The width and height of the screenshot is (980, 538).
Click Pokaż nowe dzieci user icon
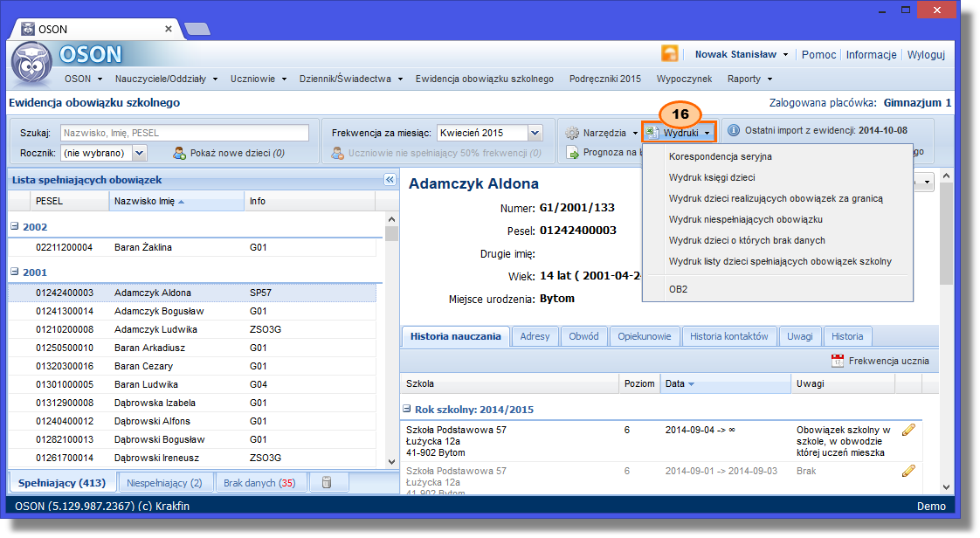180,153
